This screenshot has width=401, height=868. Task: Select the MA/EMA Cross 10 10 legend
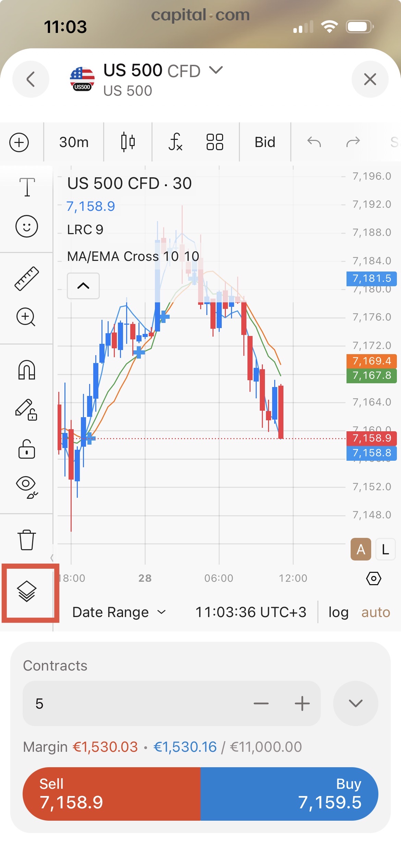(x=133, y=256)
